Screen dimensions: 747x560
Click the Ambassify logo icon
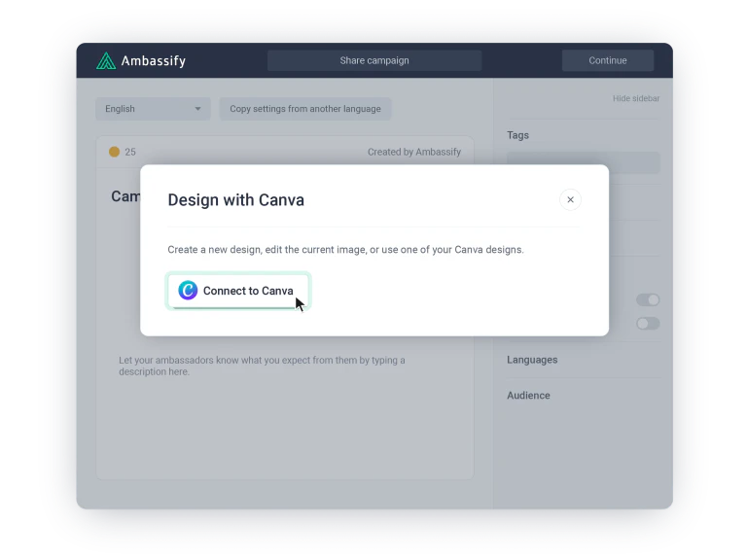coord(106,61)
